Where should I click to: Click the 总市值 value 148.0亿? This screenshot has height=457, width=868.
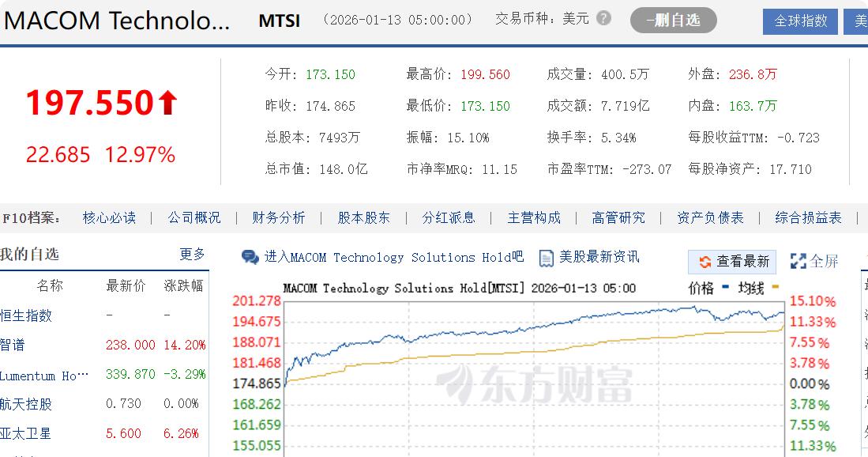click(x=344, y=169)
